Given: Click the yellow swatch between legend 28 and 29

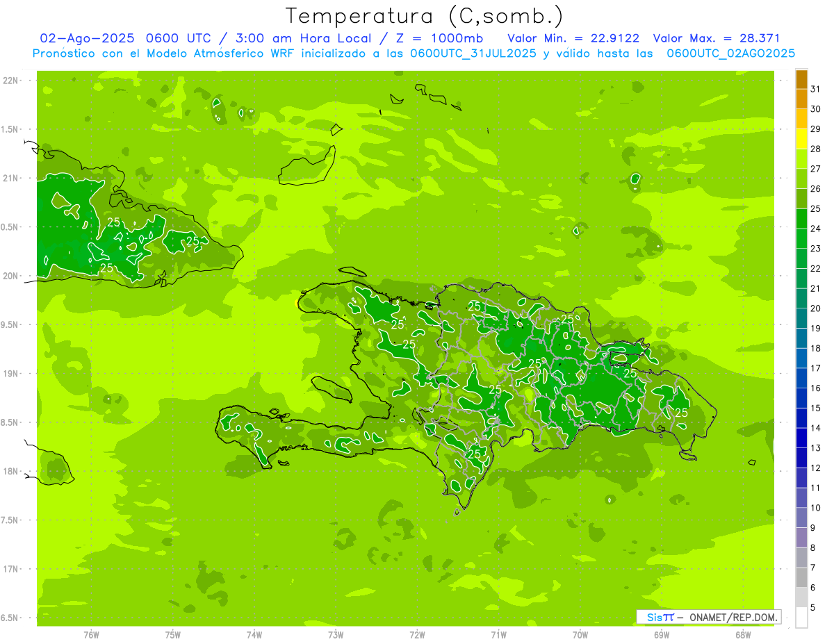Looking at the screenshot, I should pyautogui.click(x=801, y=139).
